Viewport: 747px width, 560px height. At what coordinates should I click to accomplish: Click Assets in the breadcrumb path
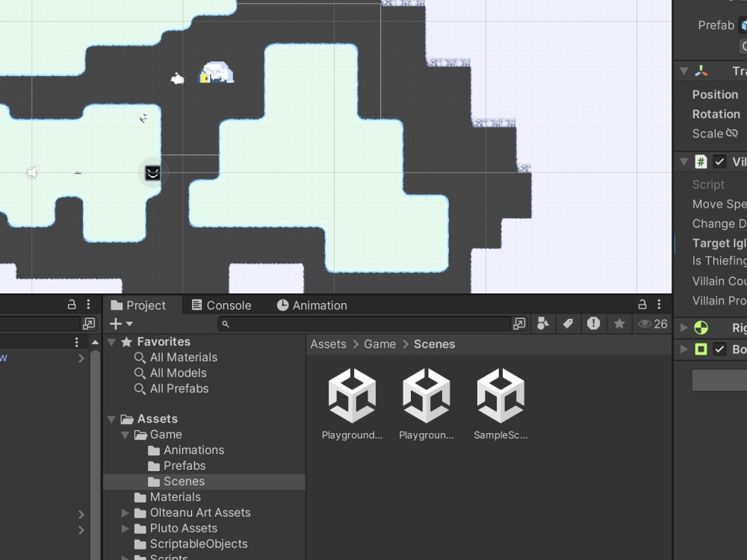coord(328,344)
